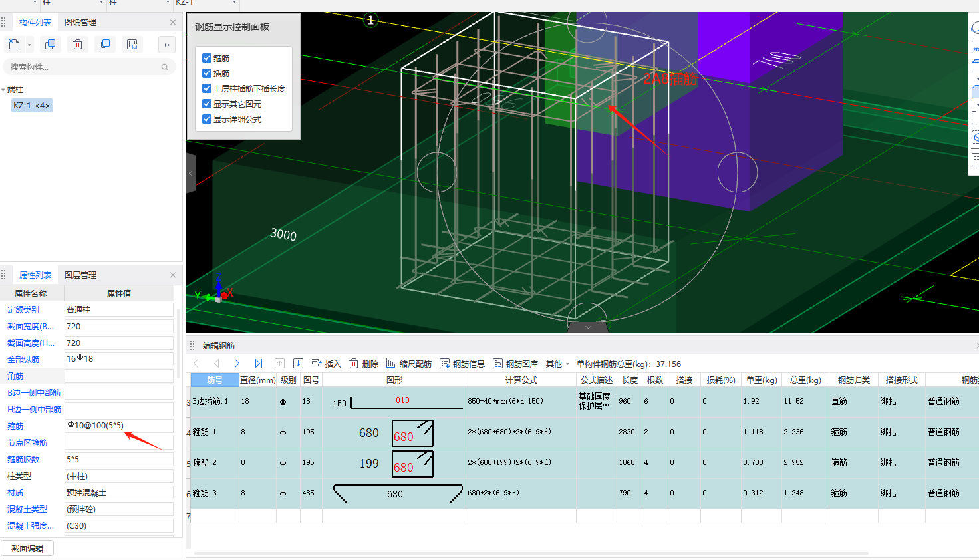979x560 pixels.
Task: Go to next rebar record icon
Action: [x=237, y=364]
